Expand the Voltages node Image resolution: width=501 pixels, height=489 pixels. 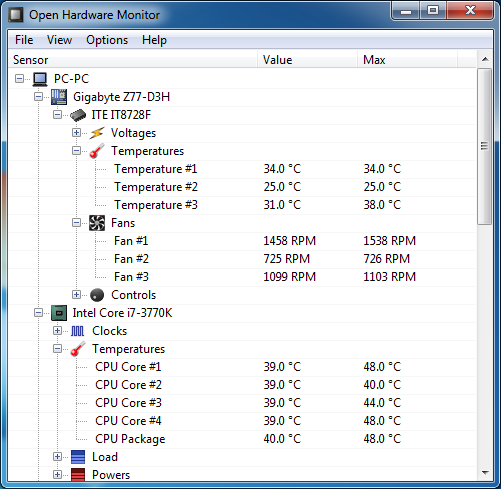(76, 133)
